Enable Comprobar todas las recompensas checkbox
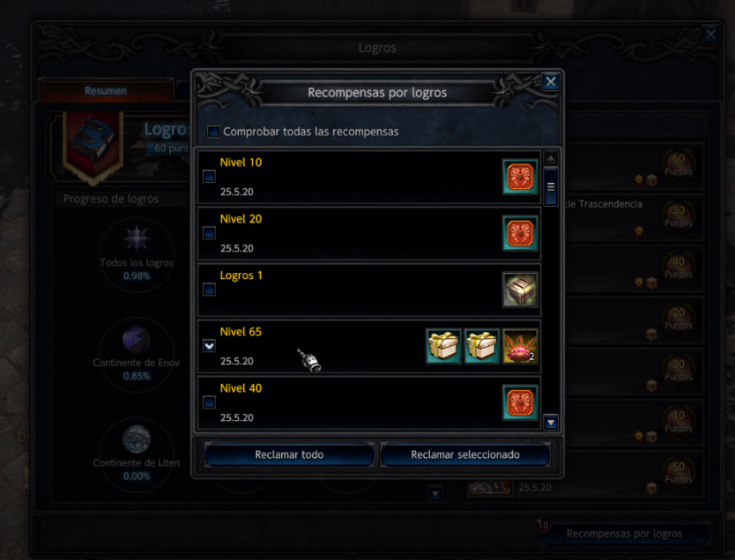 213,131
